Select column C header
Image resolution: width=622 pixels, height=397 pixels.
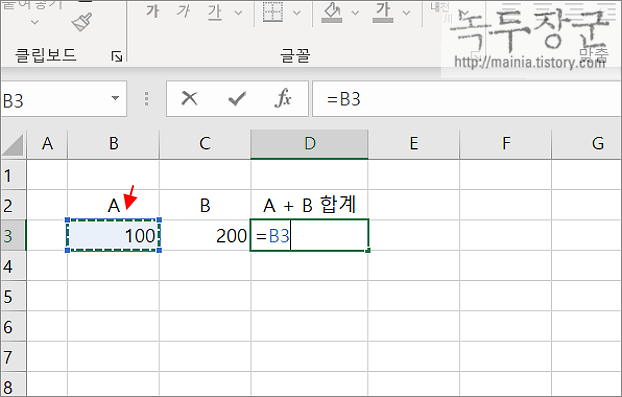click(x=205, y=144)
